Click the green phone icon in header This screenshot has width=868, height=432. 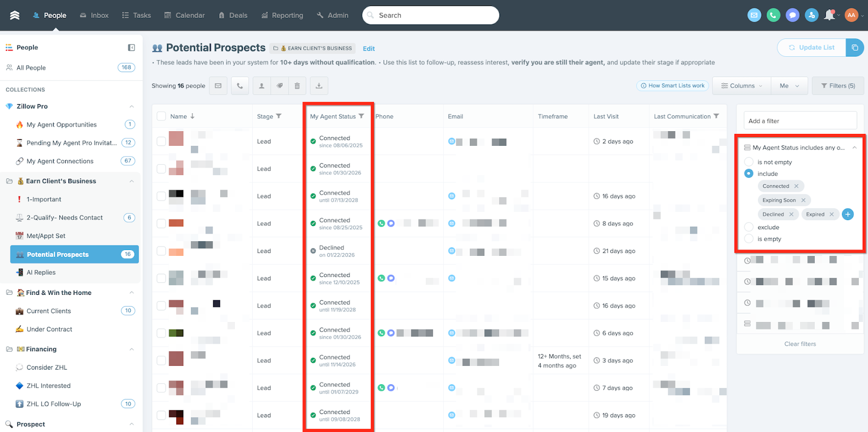click(773, 15)
